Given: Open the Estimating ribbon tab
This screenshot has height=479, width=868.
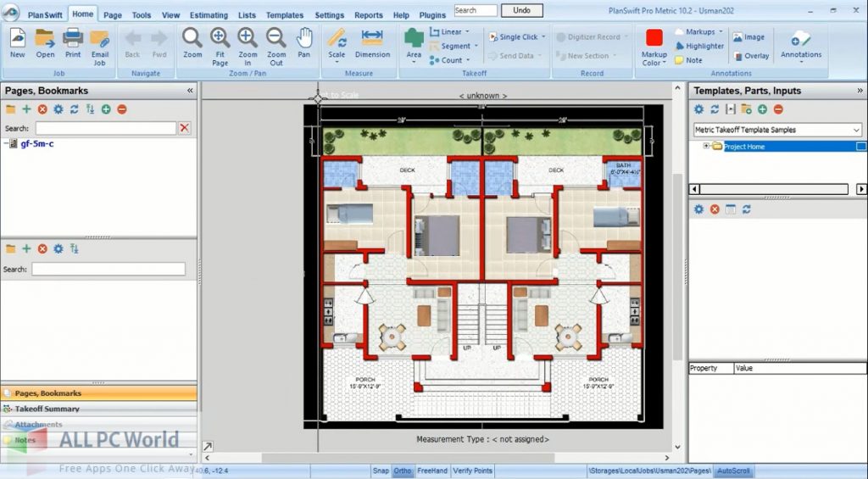Looking at the screenshot, I should (x=209, y=15).
